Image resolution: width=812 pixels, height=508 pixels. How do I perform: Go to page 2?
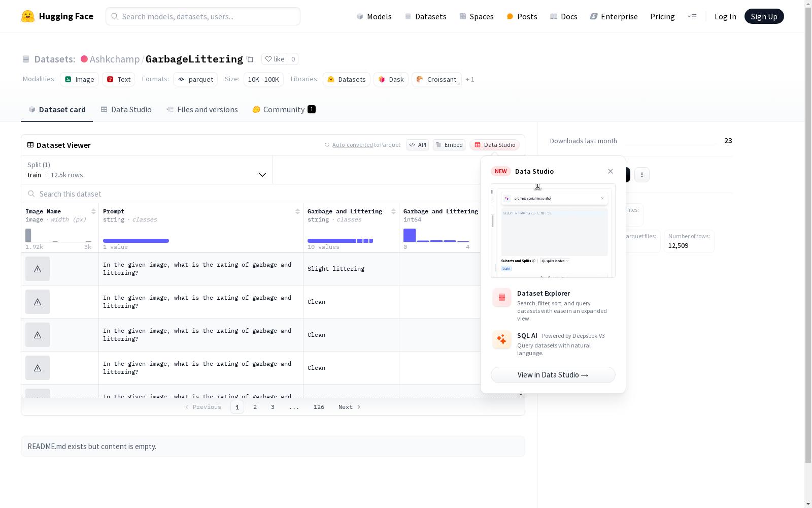pos(255,407)
